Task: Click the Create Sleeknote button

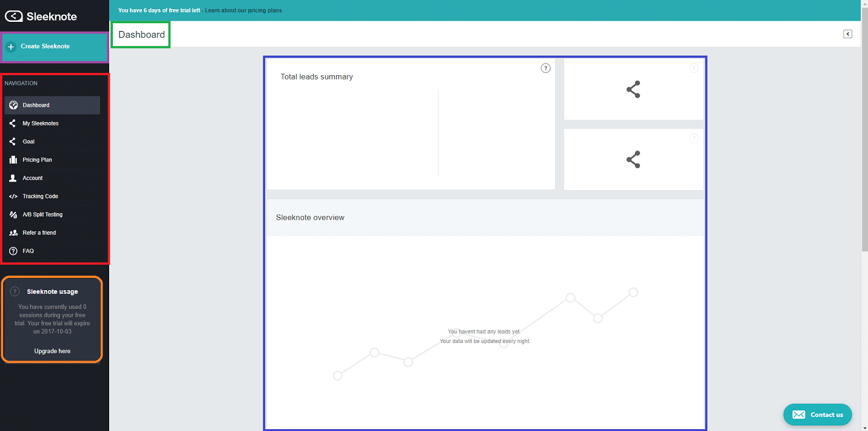Action: coord(55,47)
